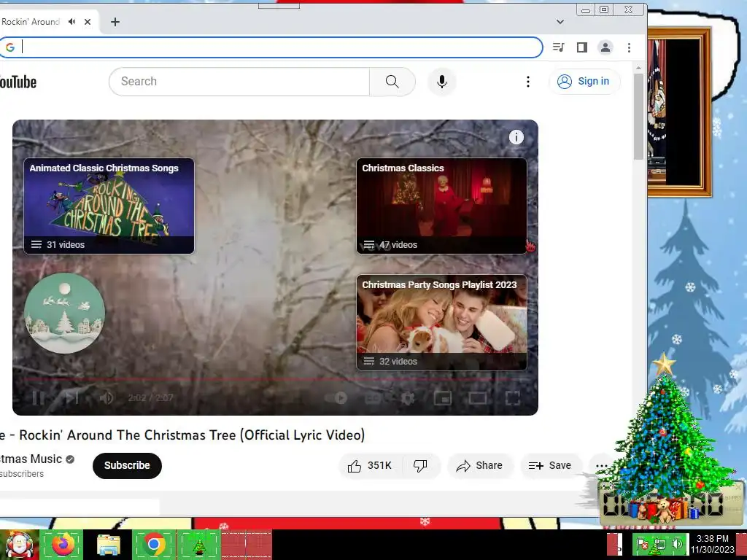This screenshot has width=747, height=560.
Task: Focus the Chrome address bar
Action: (x=271, y=47)
